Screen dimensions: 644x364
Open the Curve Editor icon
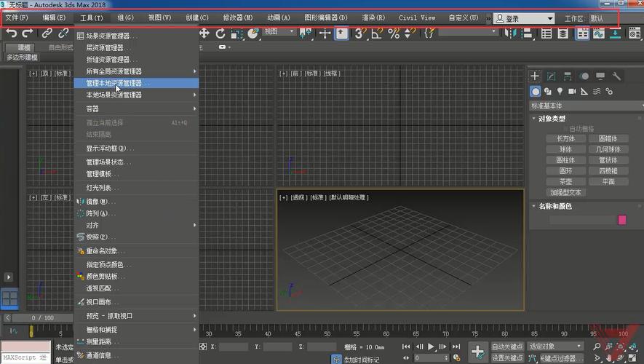pos(599,33)
